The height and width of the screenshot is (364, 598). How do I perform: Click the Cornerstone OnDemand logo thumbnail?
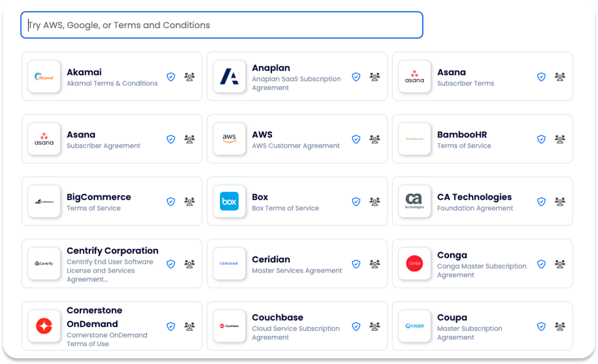point(44,326)
